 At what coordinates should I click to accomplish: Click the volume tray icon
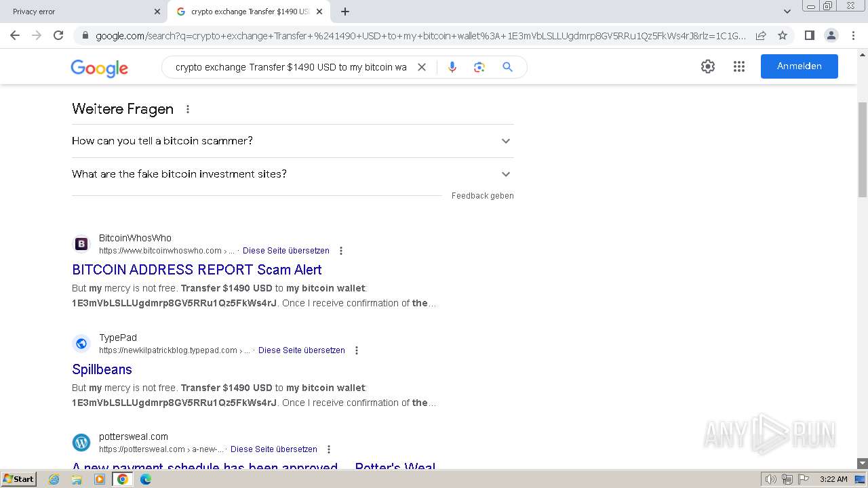(771, 479)
